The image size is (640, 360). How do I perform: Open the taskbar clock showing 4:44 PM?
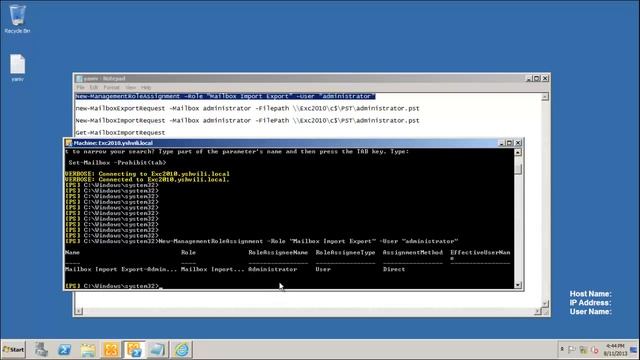click(x=615, y=350)
